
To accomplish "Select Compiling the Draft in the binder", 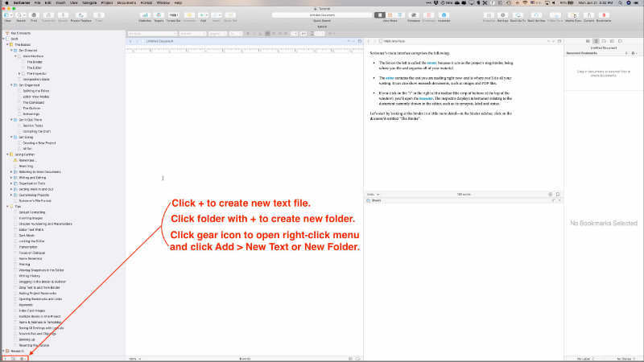I will coord(36,132).
